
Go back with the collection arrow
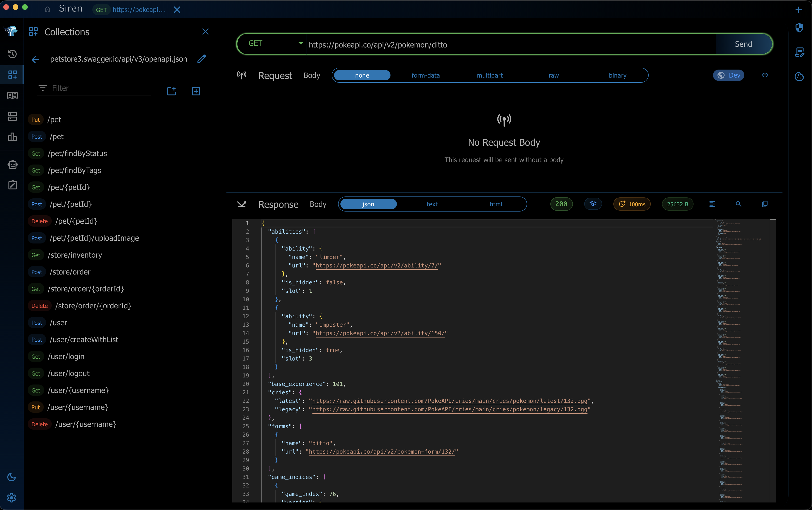point(35,60)
